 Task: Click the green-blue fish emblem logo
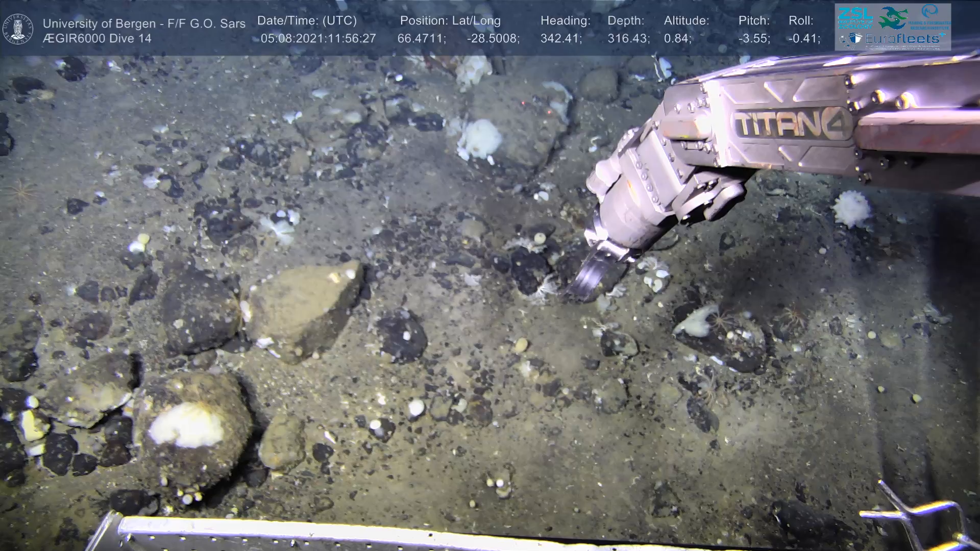893,17
